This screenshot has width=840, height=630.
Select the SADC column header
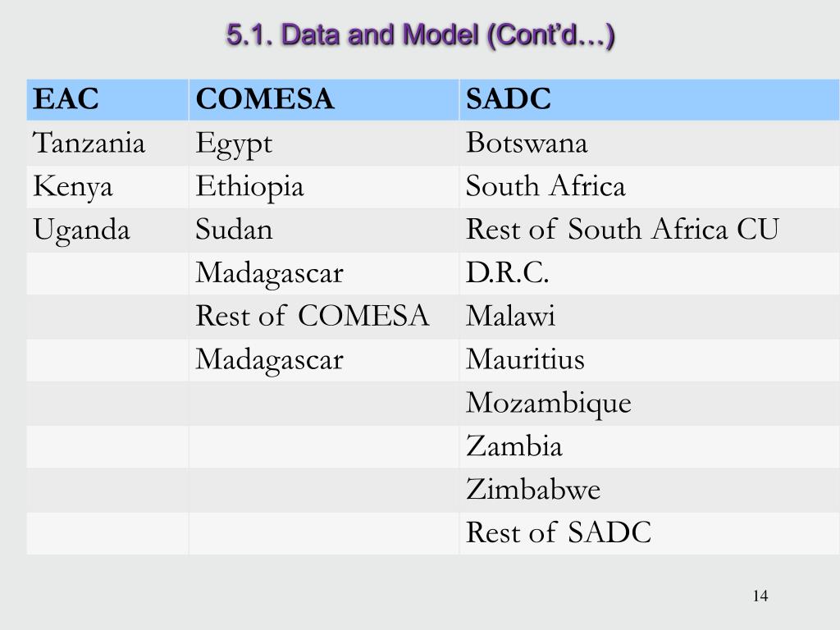coord(650,99)
